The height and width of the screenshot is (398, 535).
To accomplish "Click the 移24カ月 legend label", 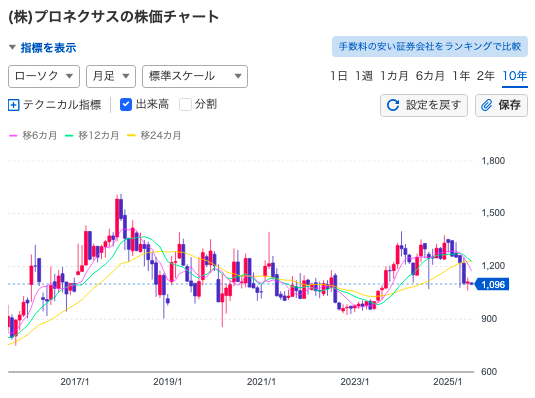I will (161, 136).
